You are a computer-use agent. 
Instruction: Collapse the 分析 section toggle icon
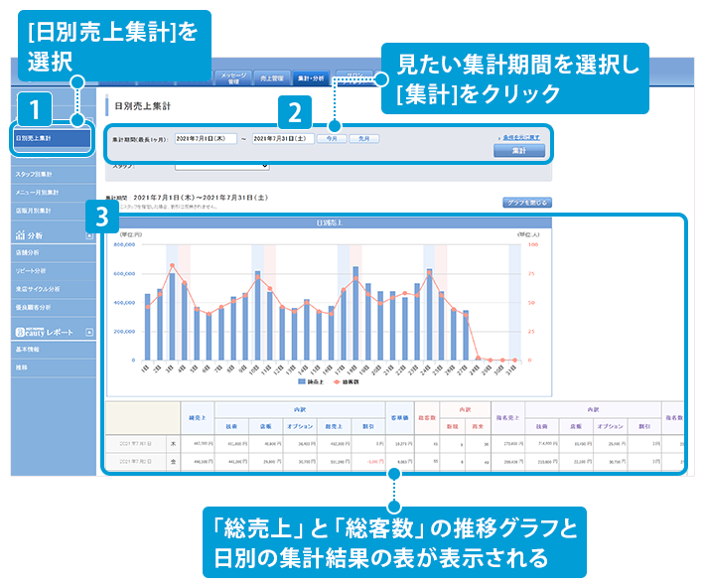pos(89,234)
